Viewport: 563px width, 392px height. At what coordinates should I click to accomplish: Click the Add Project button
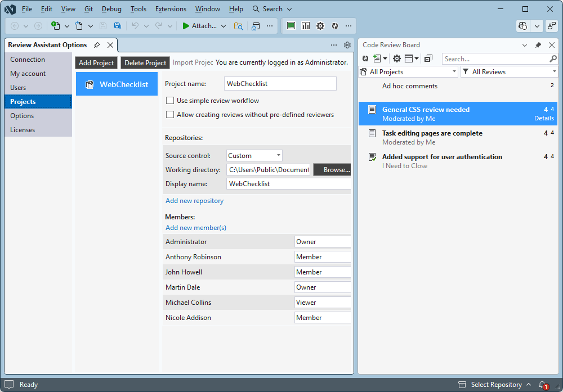(96, 63)
